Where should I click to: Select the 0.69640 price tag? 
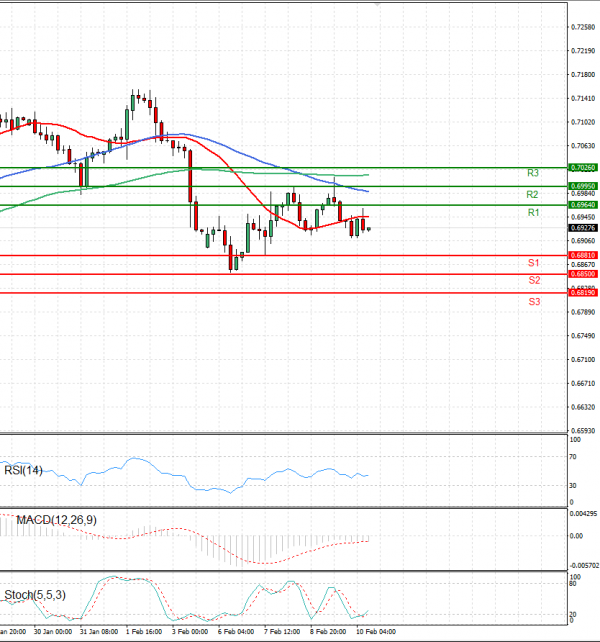tap(583, 205)
